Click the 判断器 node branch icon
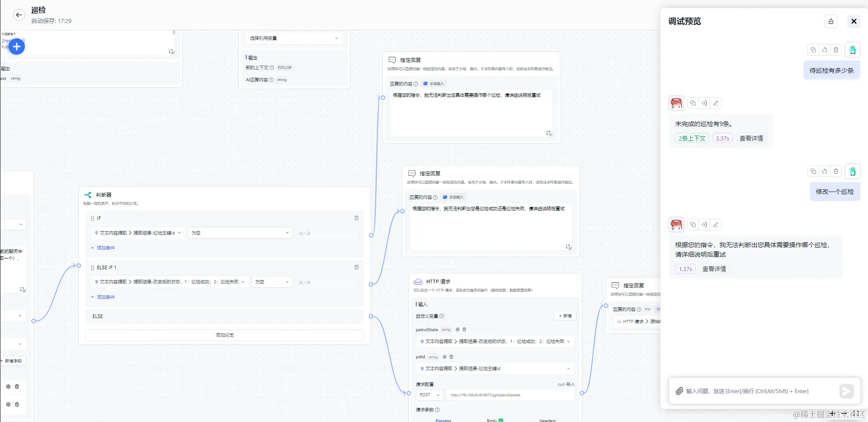The image size is (868, 422). click(x=88, y=195)
